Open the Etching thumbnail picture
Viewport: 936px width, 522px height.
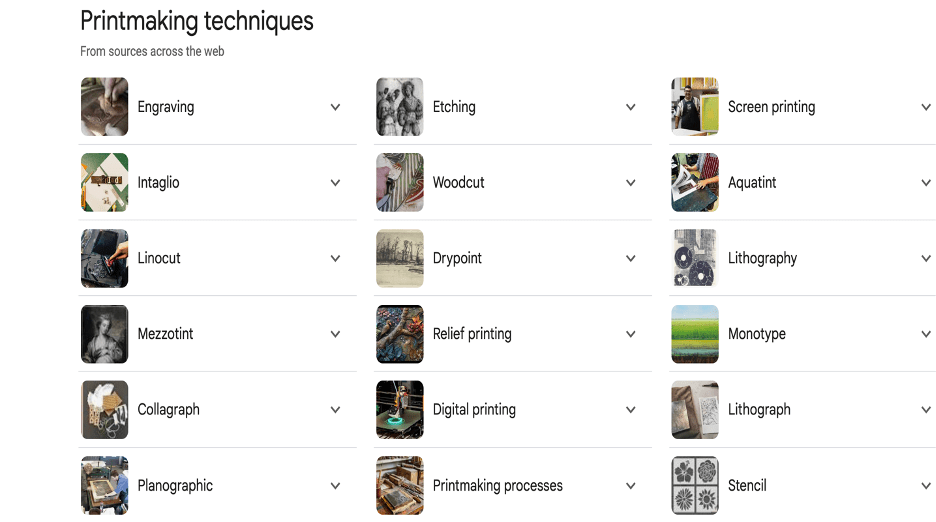pos(400,107)
